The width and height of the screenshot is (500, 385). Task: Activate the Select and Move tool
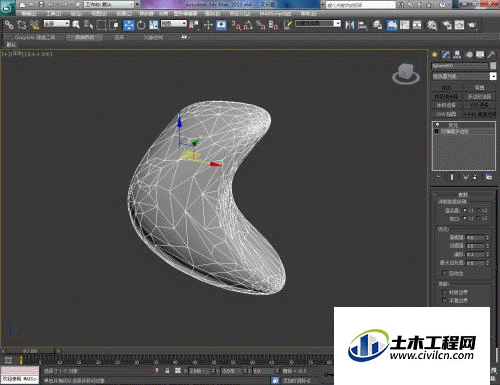pyautogui.click(x=129, y=25)
